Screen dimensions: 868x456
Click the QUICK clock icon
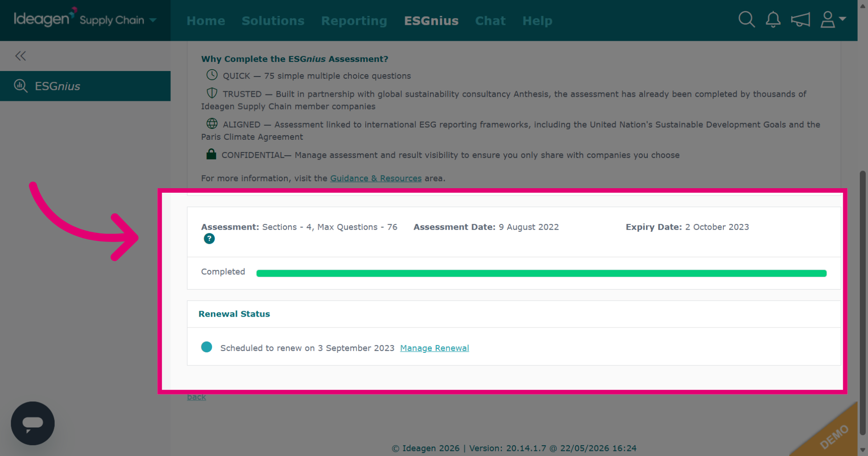tap(212, 75)
